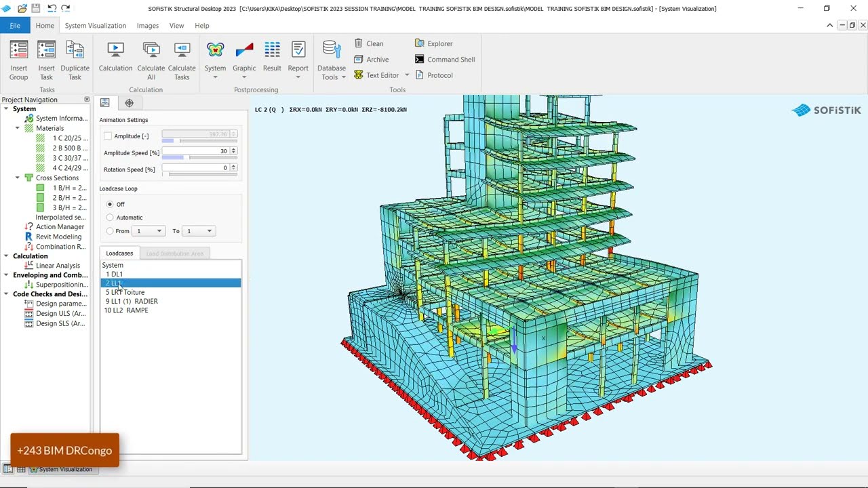Screen dimensions: 868x488
Task: Click the Save icon in title bar
Action: click(36, 8)
